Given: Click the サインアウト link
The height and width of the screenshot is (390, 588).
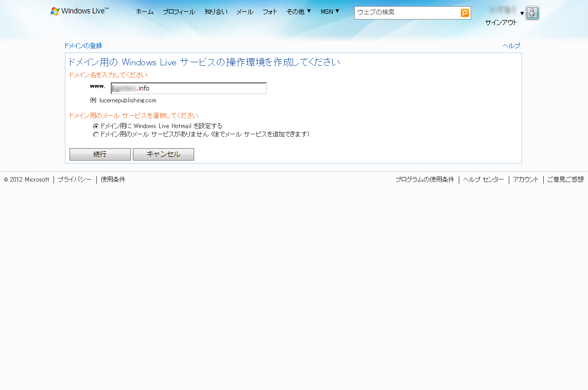Looking at the screenshot, I should (x=501, y=23).
